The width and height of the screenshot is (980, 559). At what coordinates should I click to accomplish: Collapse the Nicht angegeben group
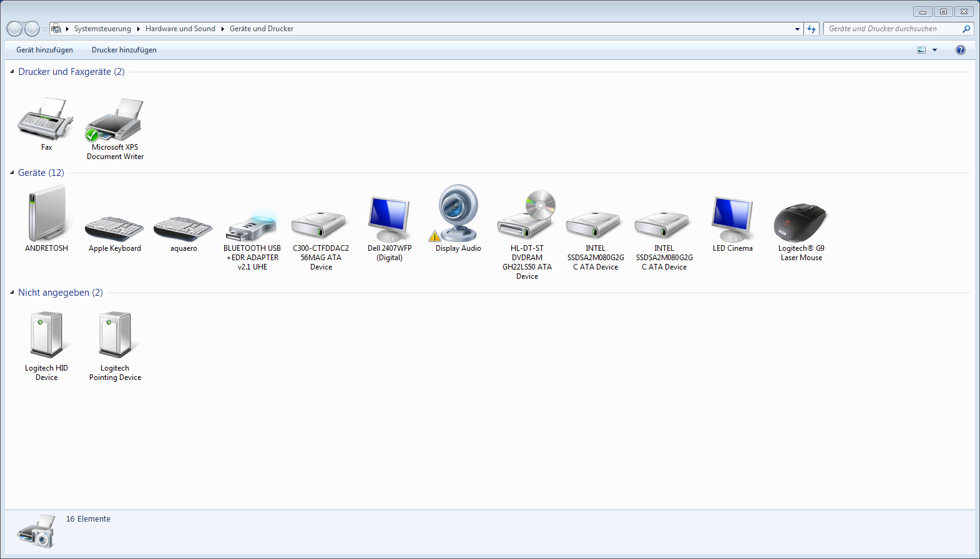(x=12, y=293)
